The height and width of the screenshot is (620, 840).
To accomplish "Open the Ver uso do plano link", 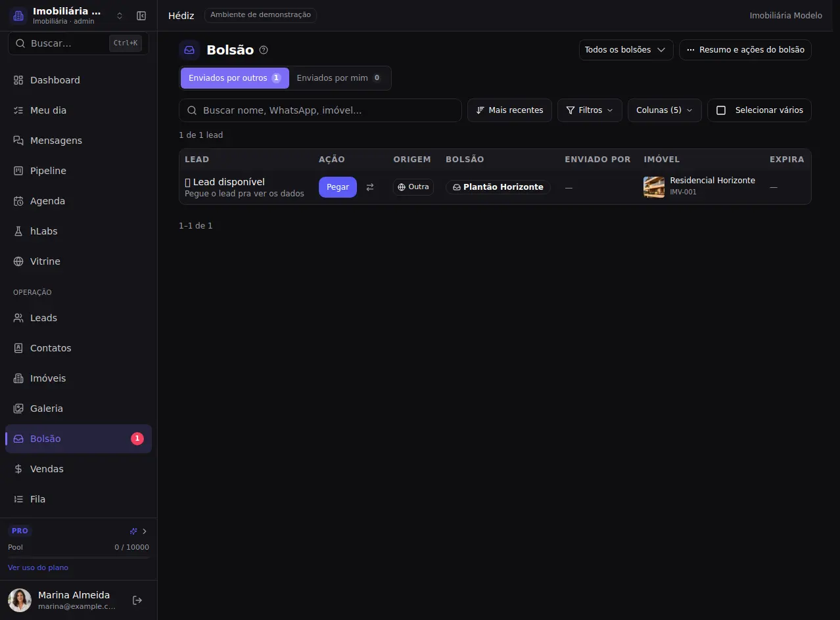I will point(38,567).
